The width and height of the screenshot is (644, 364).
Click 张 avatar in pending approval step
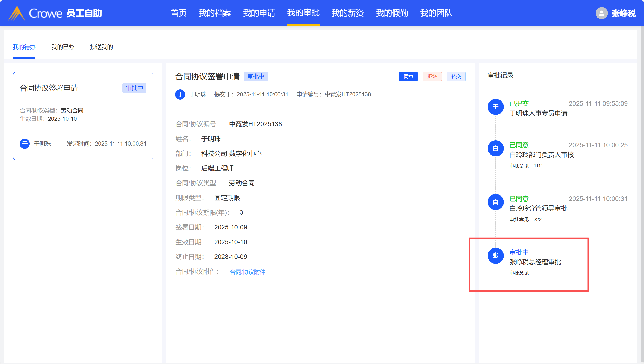pos(495,255)
